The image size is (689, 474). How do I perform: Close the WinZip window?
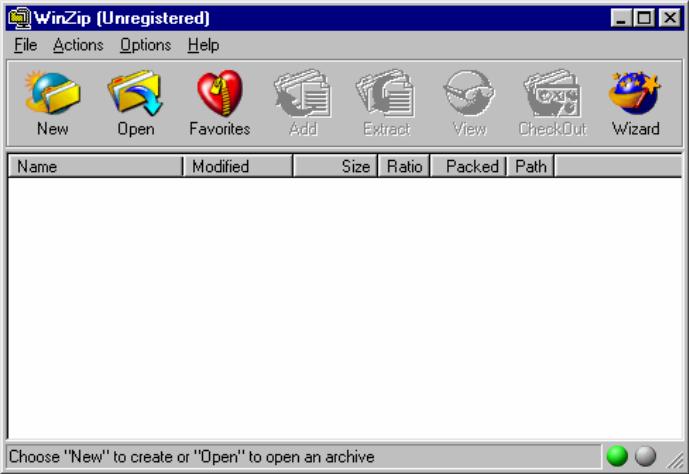point(670,18)
